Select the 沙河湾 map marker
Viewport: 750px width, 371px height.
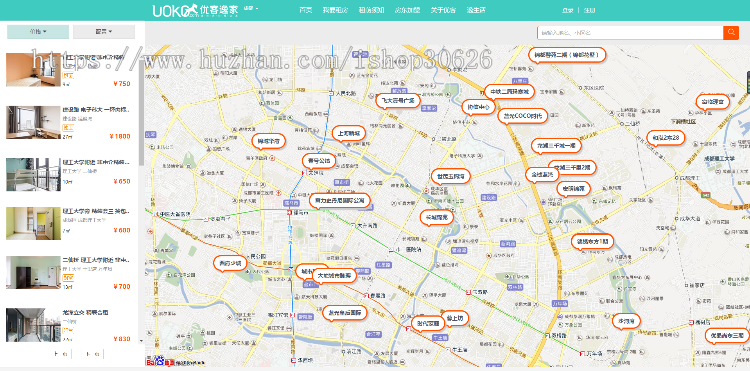pos(626,321)
